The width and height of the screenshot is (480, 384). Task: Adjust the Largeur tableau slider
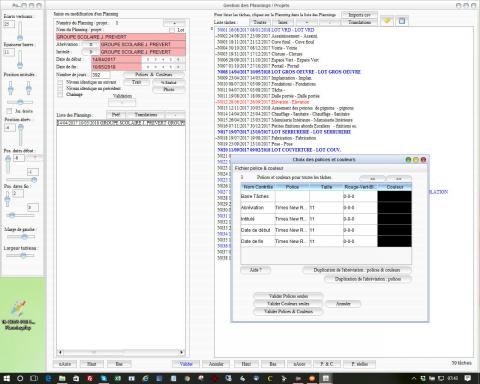(x=20, y=255)
